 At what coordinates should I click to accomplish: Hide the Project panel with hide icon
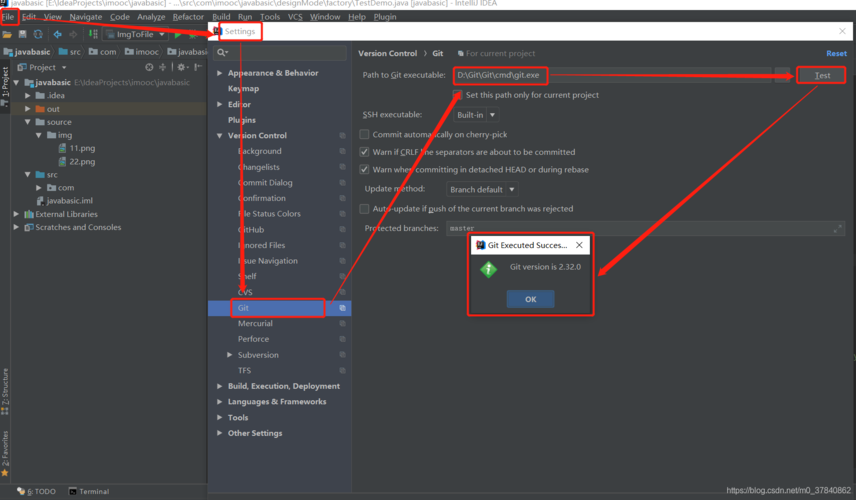pyautogui.click(x=198, y=67)
